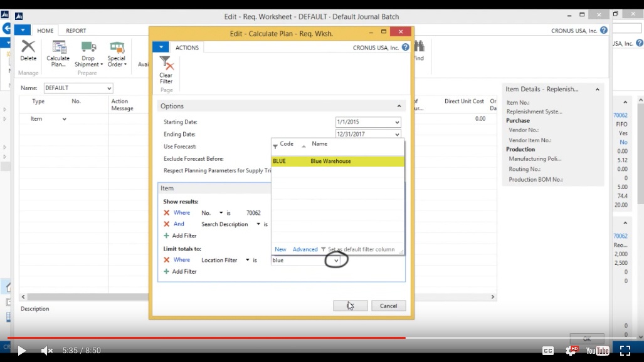Select the BLUE Blue Warehouse row
644x362 pixels.
(x=337, y=162)
